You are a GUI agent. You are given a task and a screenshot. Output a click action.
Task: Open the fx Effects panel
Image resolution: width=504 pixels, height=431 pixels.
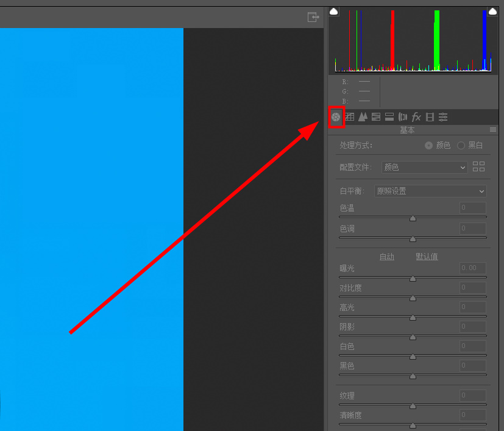click(x=416, y=117)
